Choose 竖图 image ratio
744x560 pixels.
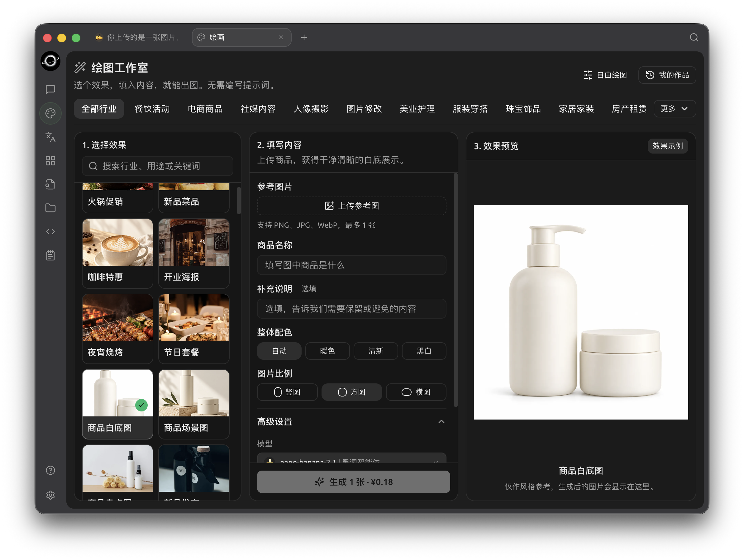tap(287, 392)
